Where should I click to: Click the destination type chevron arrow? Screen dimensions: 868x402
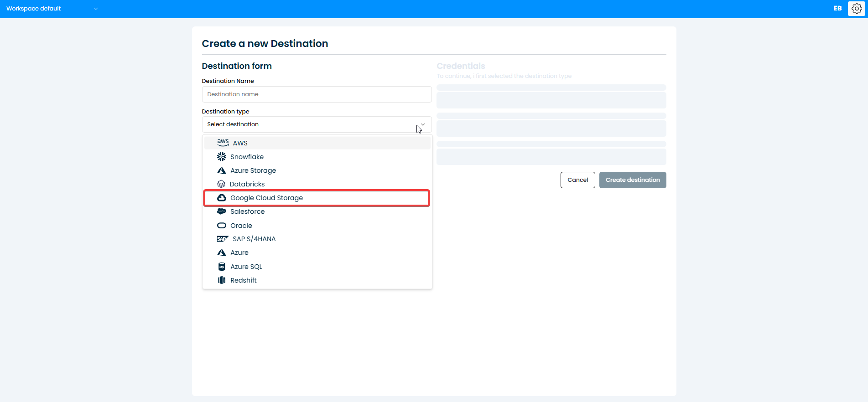423,124
